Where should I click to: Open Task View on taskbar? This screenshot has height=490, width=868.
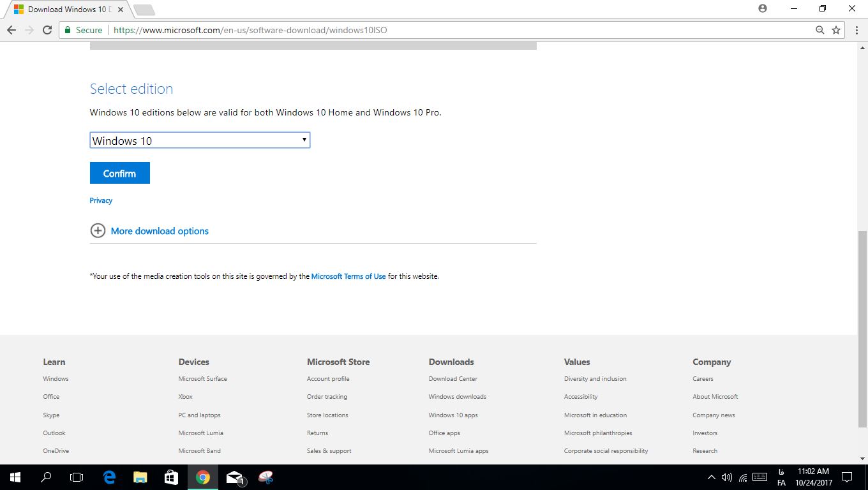click(x=77, y=477)
